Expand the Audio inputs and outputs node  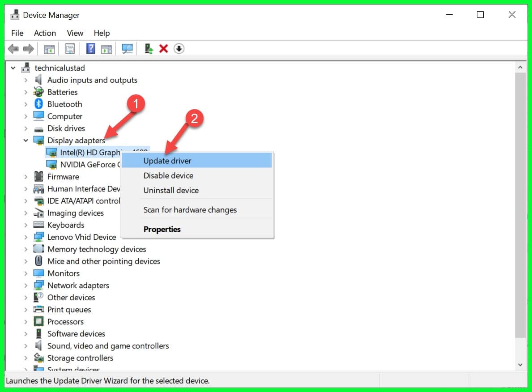(26, 80)
